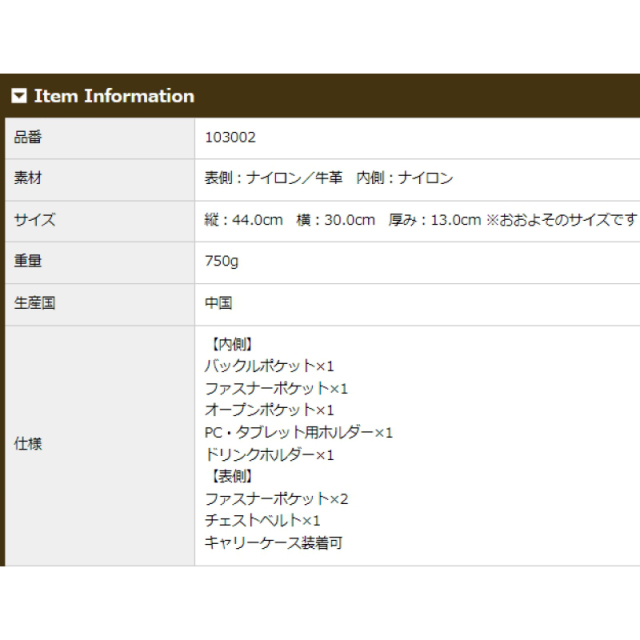Select バックルポケット×1 line

click(x=269, y=366)
